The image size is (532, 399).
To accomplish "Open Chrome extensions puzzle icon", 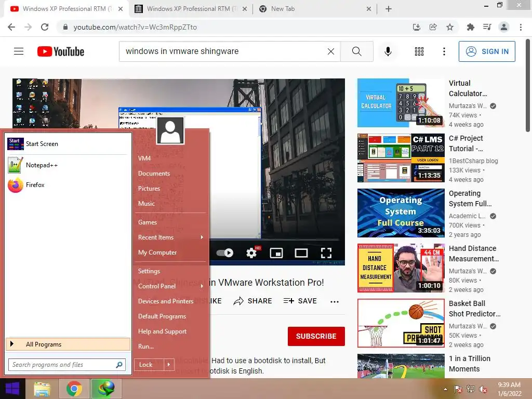I will click(x=470, y=27).
